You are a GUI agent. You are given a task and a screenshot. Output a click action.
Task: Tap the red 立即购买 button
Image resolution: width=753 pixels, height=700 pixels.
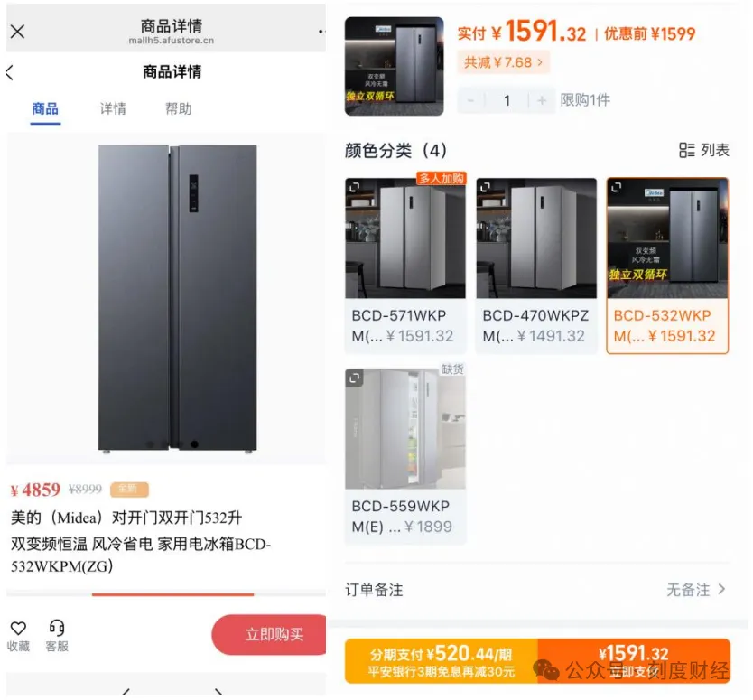[x=269, y=634]
